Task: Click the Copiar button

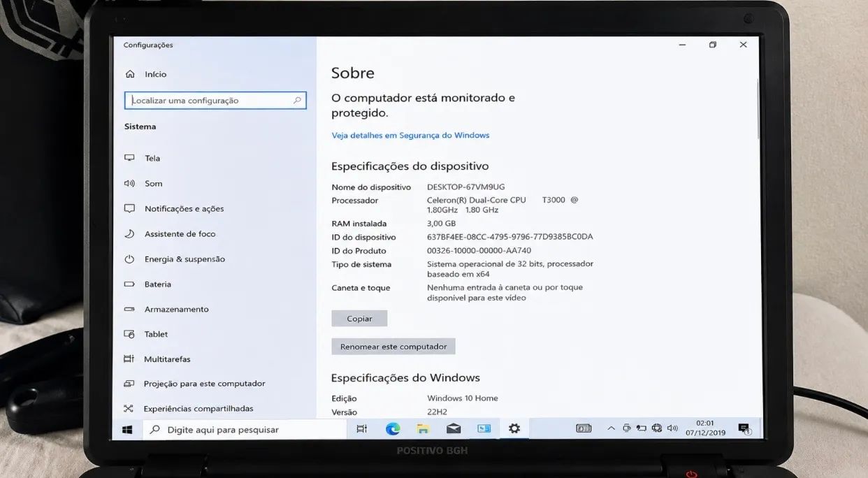Action: (x=359, y=318)
